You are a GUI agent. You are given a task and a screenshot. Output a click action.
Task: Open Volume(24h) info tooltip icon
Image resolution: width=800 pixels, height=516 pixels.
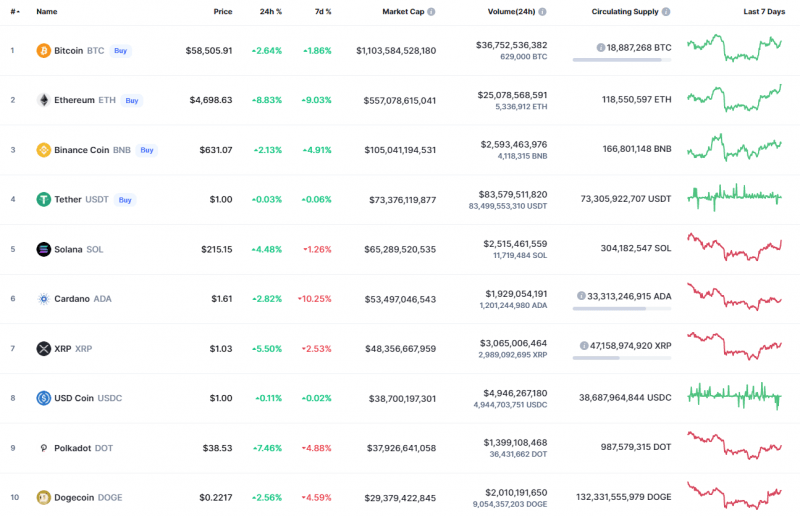[x=542, y=12]
